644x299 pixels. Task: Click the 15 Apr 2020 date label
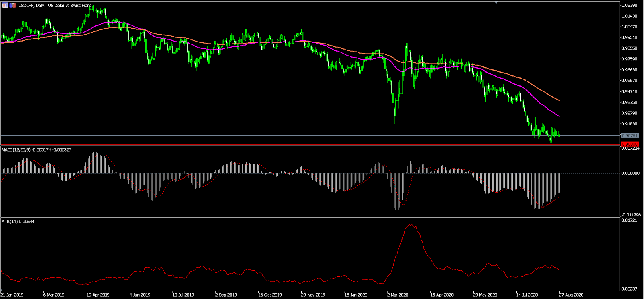point(442,295)
